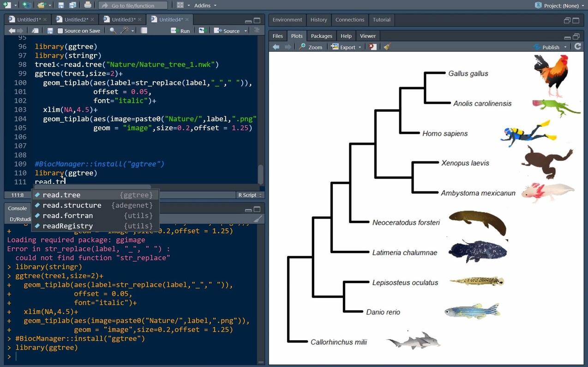This screenshot has height=367, width=588.
Task: Save all open documents with the toolbar icon
Action: 72,5
